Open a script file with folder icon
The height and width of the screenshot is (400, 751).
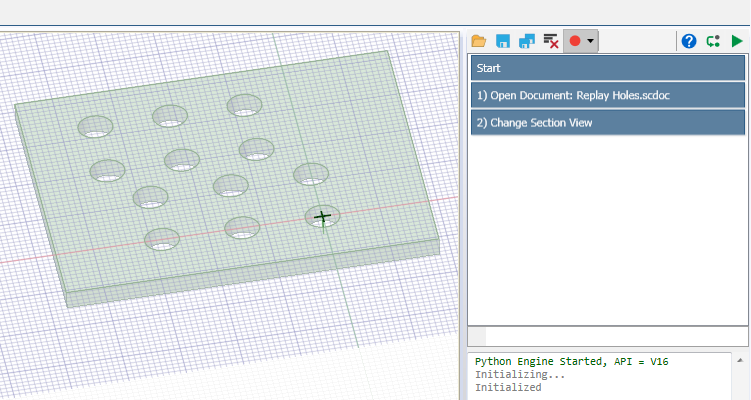[x=478, y=41]
